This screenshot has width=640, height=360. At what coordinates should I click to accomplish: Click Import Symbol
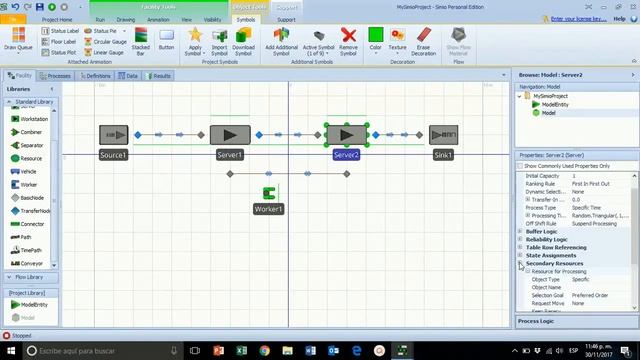click(x=219, y=41)
